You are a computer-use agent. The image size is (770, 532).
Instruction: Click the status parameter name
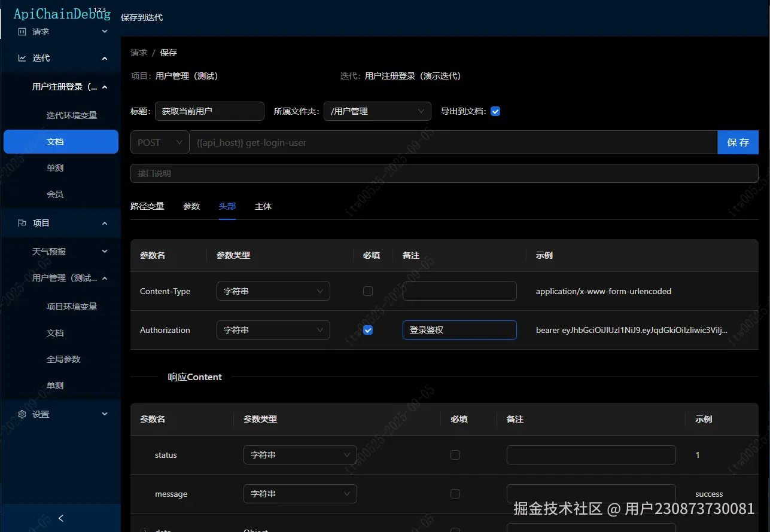tap(166, 455)
